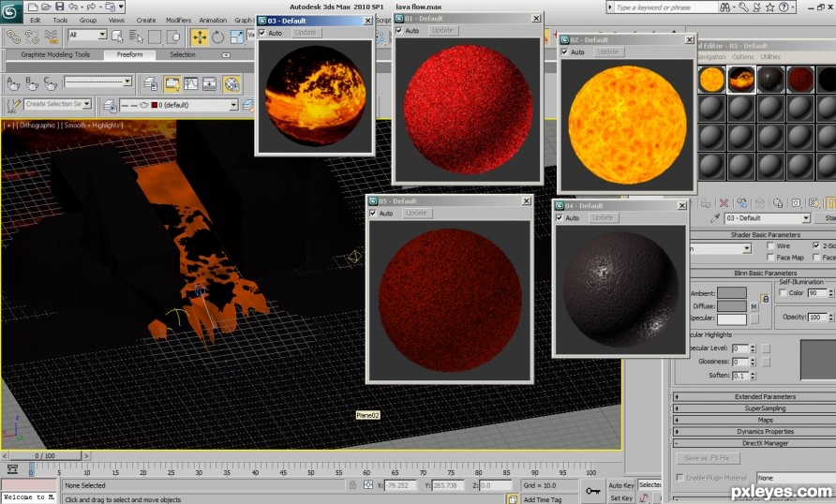Click the Diffuse color swatch
836x504 pixels.
[731, 305]
